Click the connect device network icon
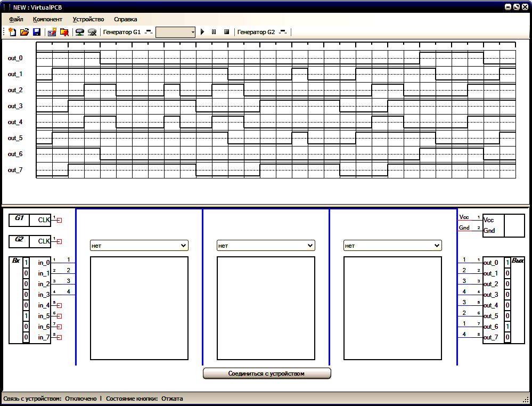 (80, 32)
